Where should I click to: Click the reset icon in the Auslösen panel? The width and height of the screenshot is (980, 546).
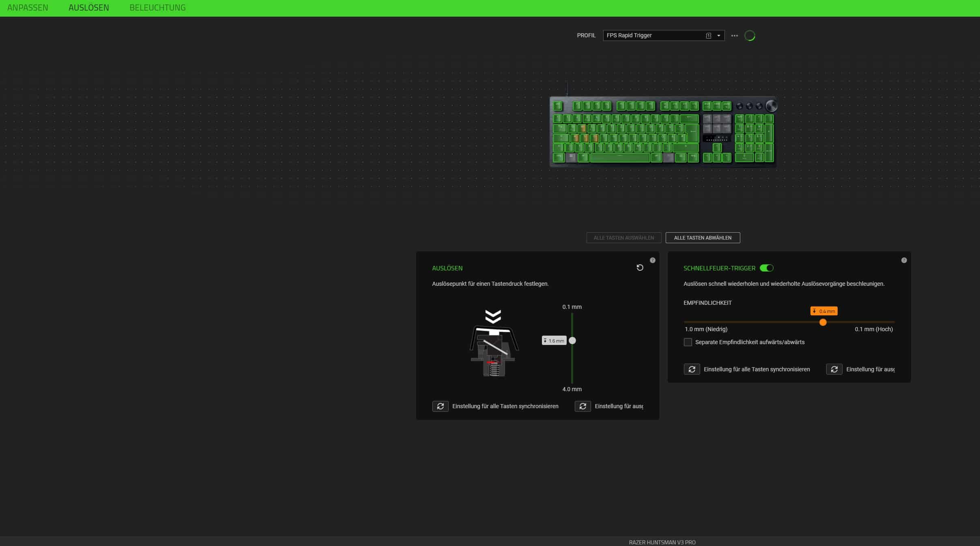click(640, 268)
